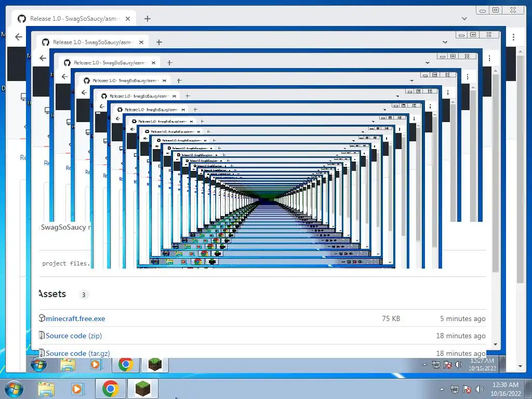Launch Windows Media Player from the bottom taskbar
This screenshot has width=532, height=399.
click(x=77, y=389)
